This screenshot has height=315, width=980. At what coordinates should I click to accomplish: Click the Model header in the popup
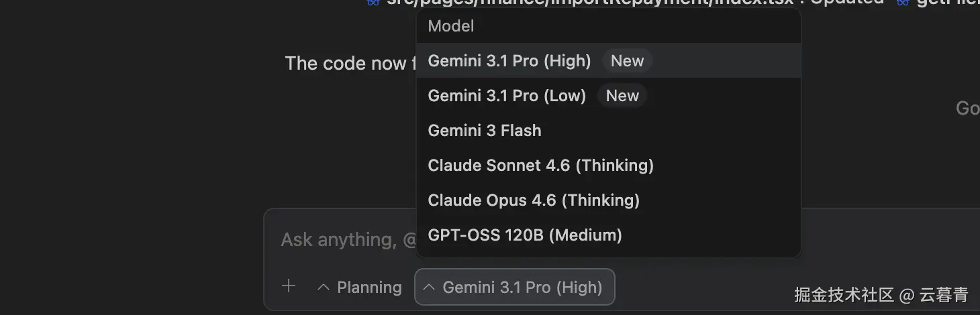pyautogui.click(x=451, y=26)
